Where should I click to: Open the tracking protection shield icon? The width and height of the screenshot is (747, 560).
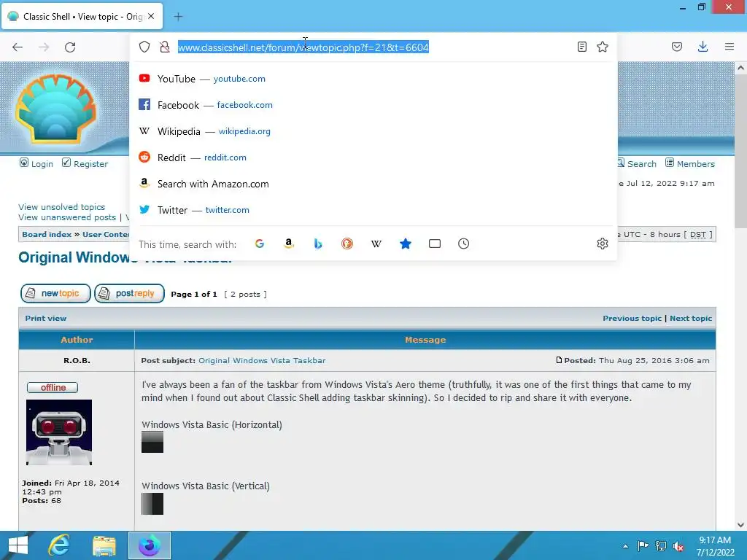(x=144, y=47)
